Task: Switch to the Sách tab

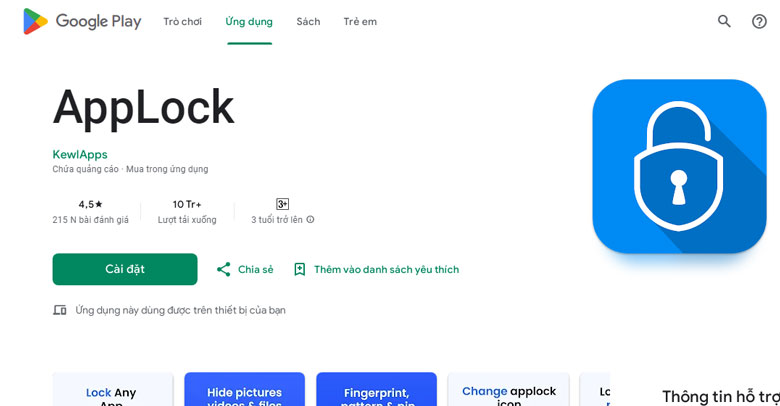Action: tap(308, 21)
